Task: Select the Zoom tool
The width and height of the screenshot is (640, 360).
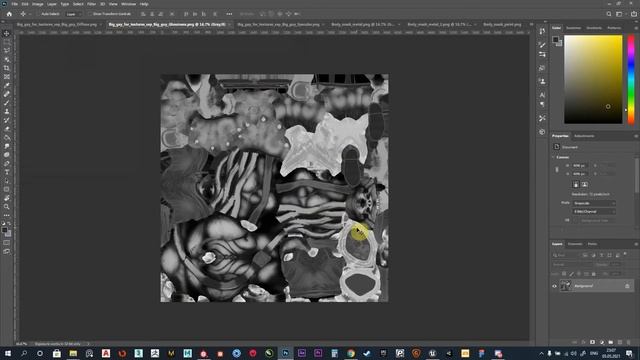Action: [x=7, y=207]
